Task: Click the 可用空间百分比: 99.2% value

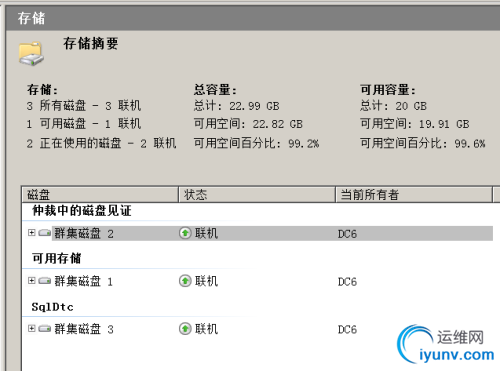Action: (256, 143)
